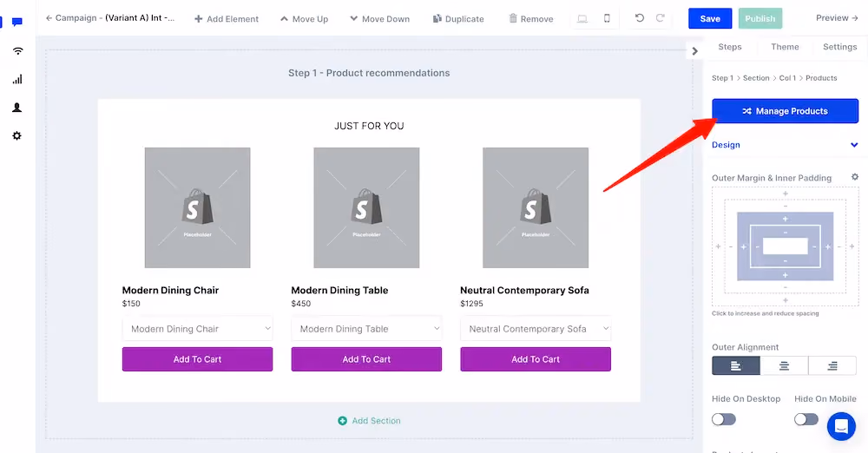Toggle Hide On Desktop switch

724,419
